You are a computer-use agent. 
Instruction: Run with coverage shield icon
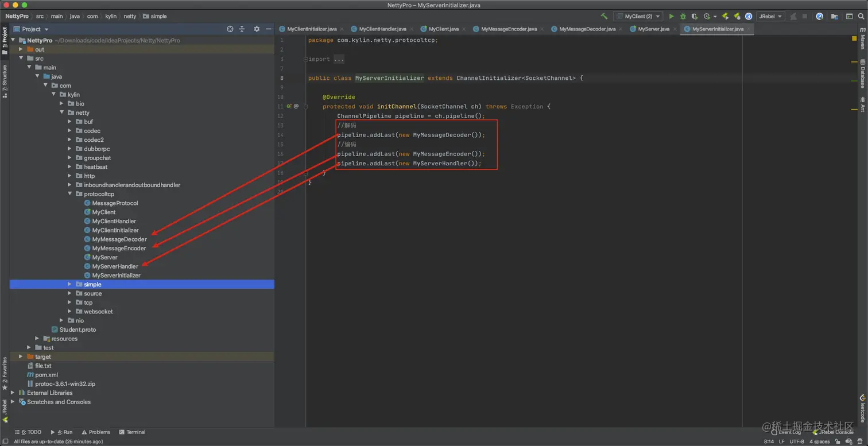(695, 17)
